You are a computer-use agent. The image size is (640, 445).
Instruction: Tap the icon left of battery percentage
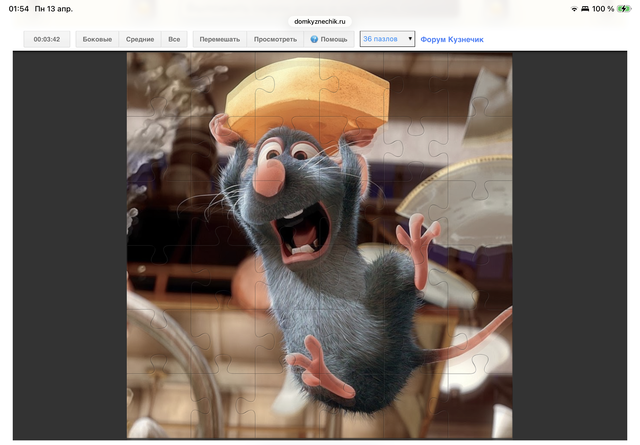point(585,9)
